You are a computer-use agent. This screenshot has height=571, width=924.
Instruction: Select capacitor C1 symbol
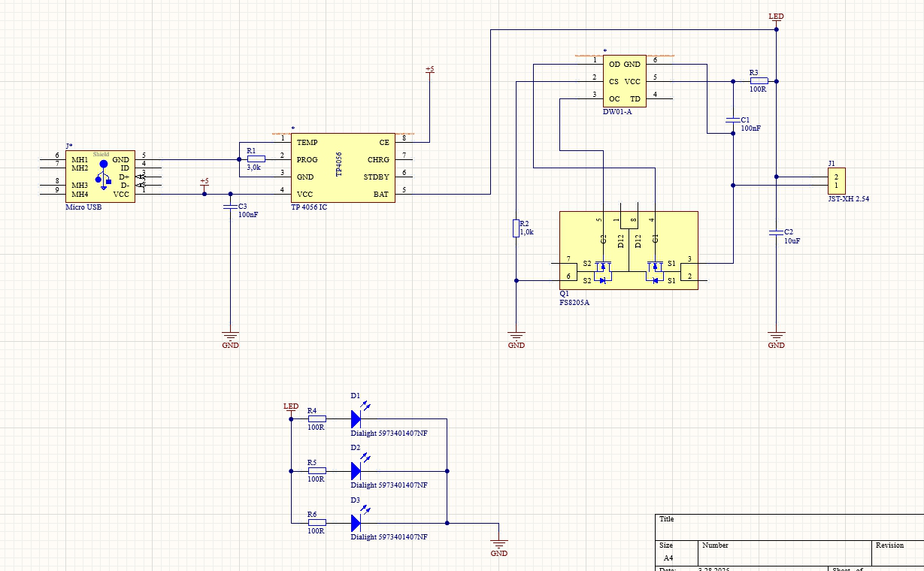coord(732,120)
